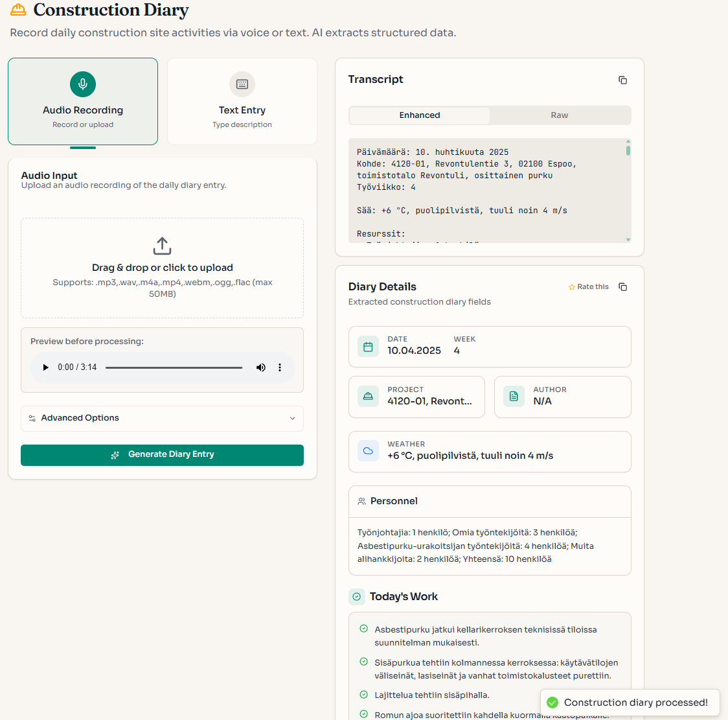The width and height of the screenshot is (728, 720).
Task: Copy the transcript using the copy icon
Action: click(622, 80)
